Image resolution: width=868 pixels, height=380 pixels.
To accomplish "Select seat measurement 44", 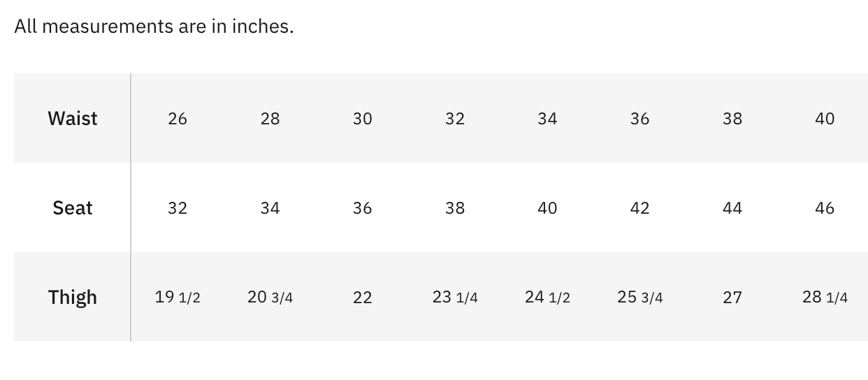I will [732, 208].
